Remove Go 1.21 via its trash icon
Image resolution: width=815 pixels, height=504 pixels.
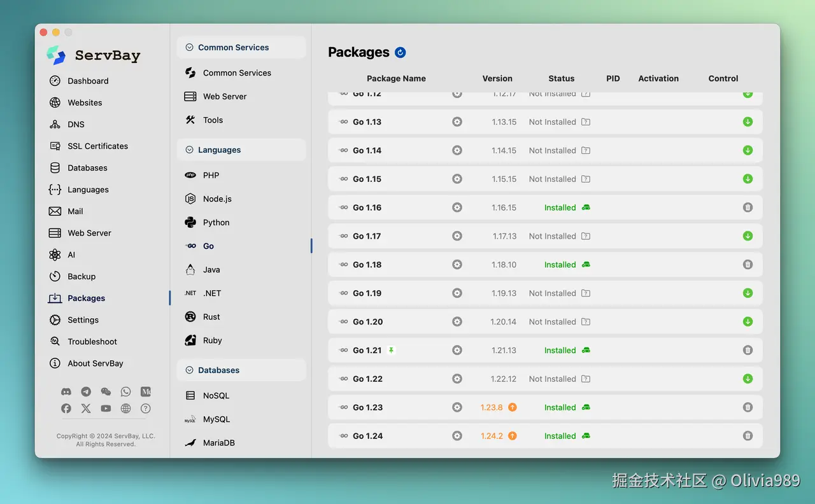point(748,350)
